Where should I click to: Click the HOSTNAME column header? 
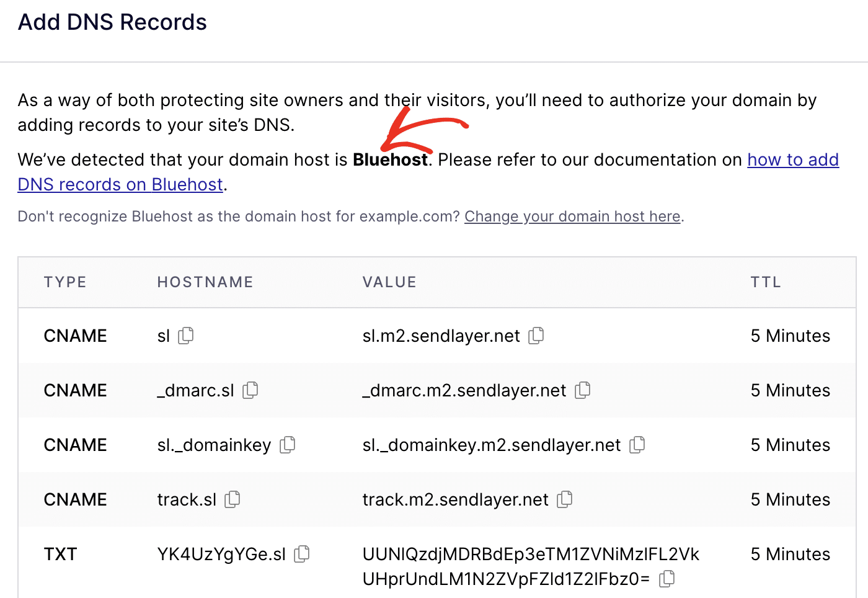[205, 282]
